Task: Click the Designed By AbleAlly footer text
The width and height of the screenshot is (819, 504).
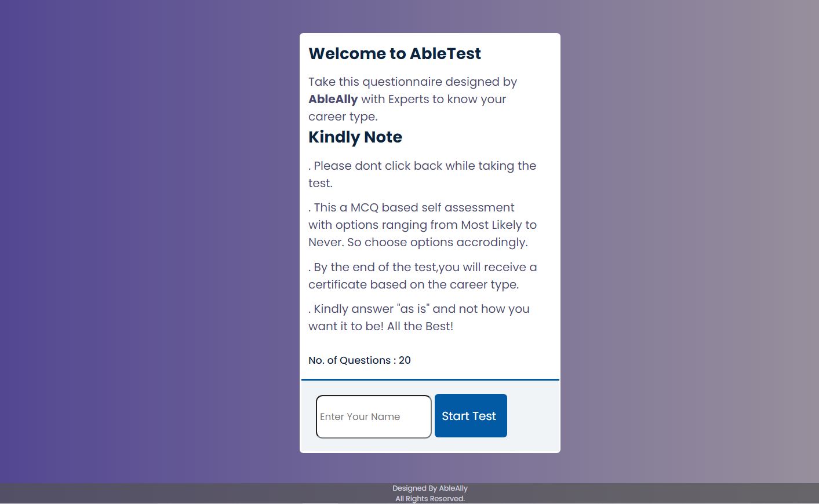Action: point(429,488)
